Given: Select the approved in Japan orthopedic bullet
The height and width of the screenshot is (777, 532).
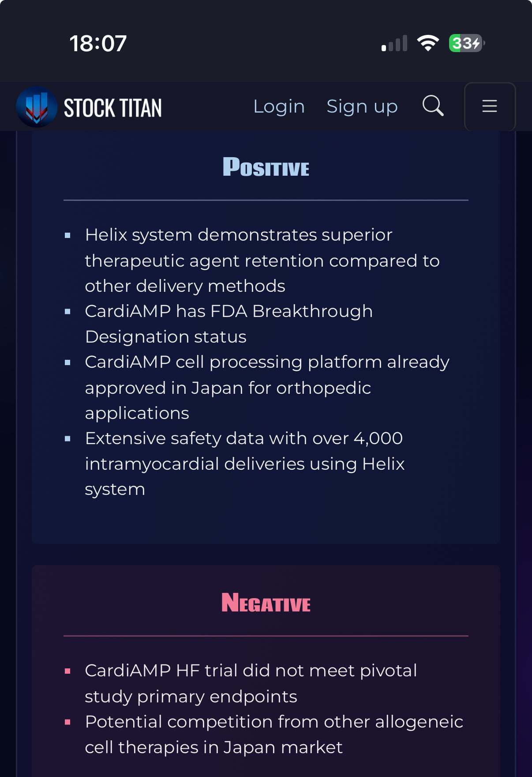Looking at the screenshot, I should coord(267,388).
